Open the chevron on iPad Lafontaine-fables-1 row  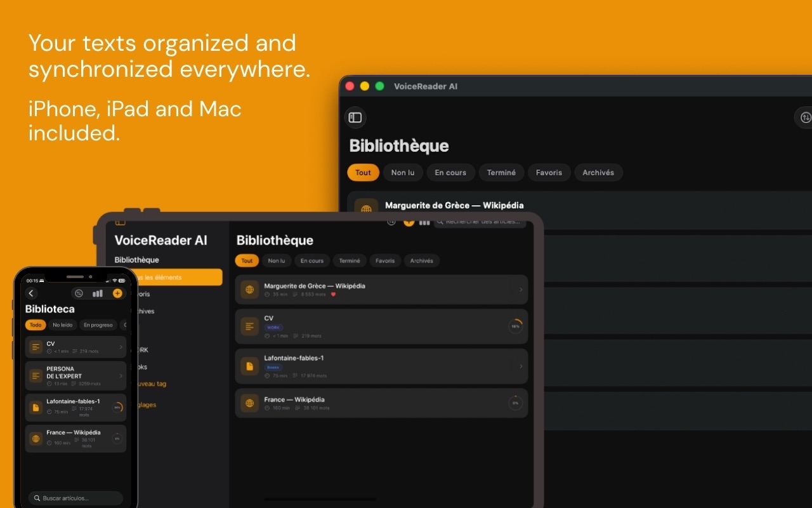click(x=521, y=366)
